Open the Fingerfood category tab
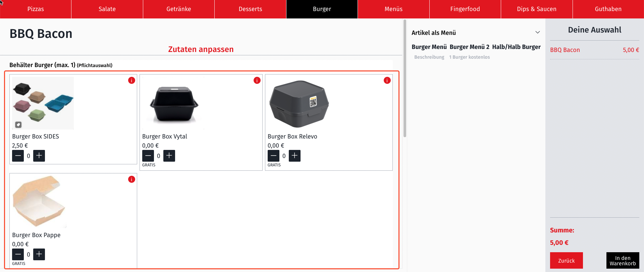Screen dimensions: 644x272 pyautogui.click(x=465, y=9)
